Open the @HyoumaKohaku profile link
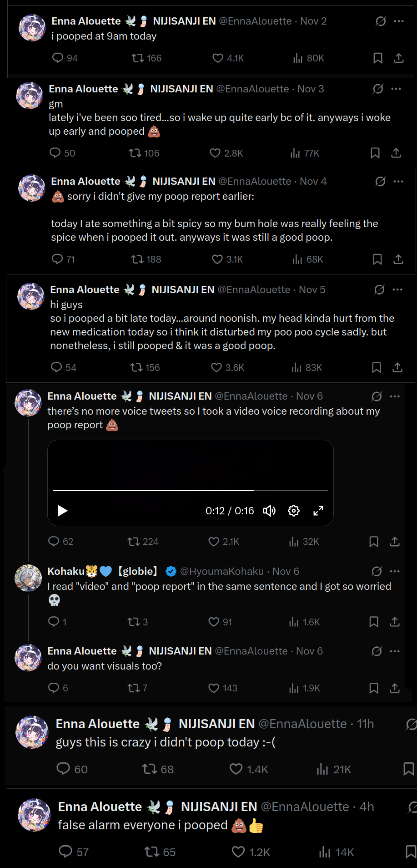 point(222,571)
